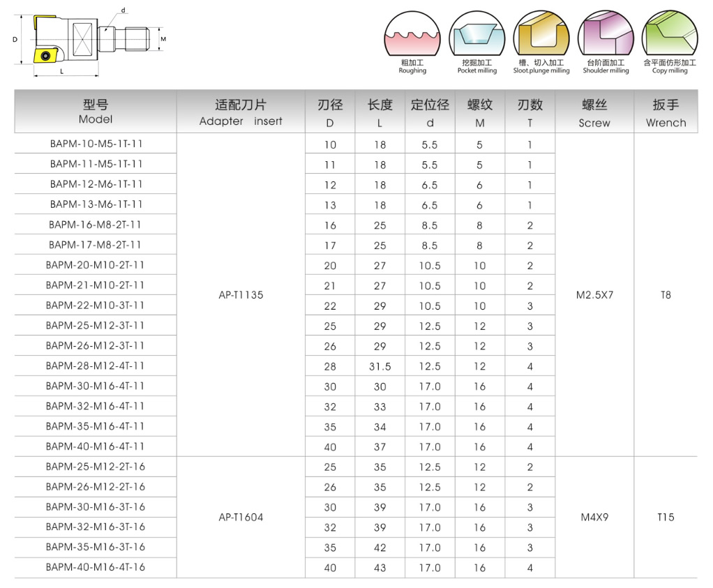Screen dimensions: 713x588
Task: Click length 33 in BAPM-32-M16-4T-11 row
Action: point(380,407)
